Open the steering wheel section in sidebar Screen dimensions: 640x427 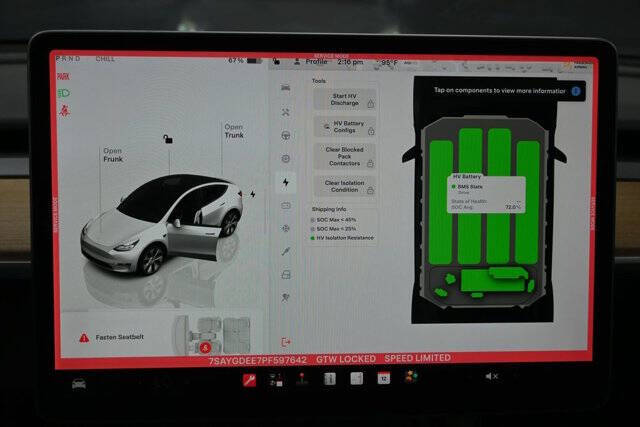286,135
